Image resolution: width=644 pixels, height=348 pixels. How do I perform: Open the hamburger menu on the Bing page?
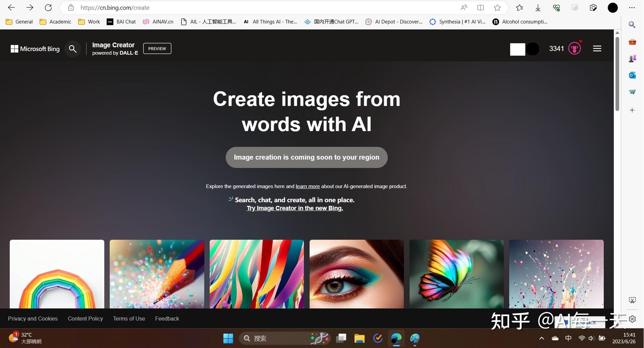point(597,48)
